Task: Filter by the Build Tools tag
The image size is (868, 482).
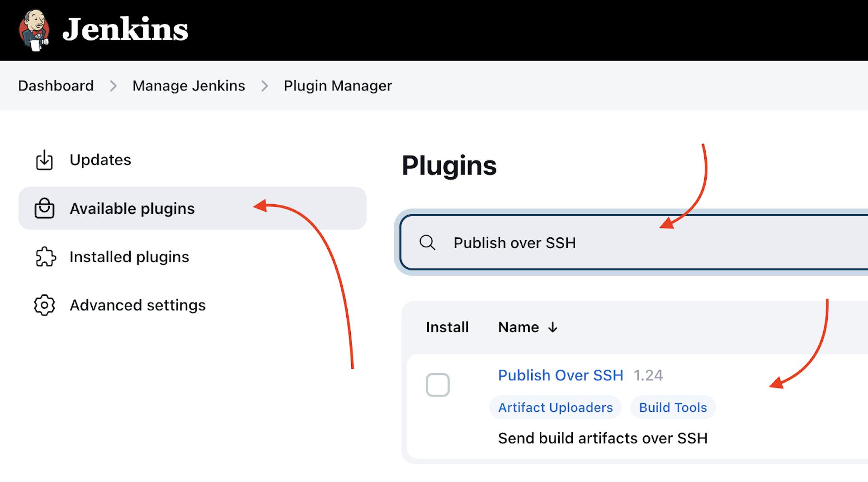Action: pos(672,407)
